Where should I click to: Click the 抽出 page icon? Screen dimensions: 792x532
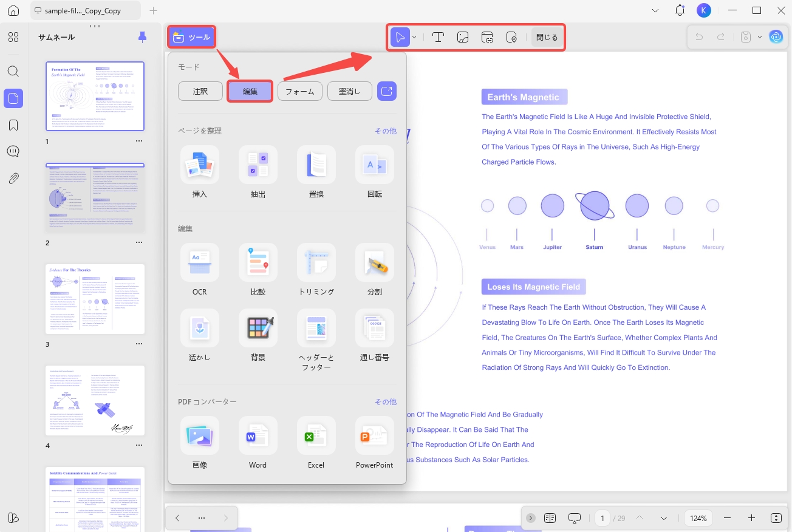(x=258, y=165)
